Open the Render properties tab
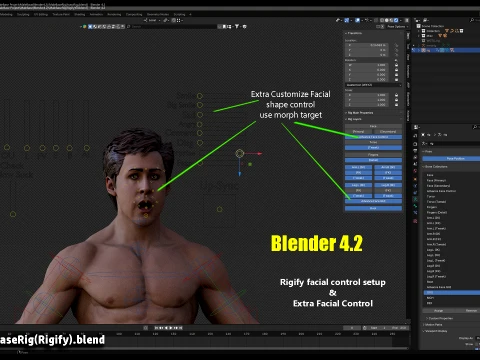This screenshot has width=480, height=360. point(415,144)
